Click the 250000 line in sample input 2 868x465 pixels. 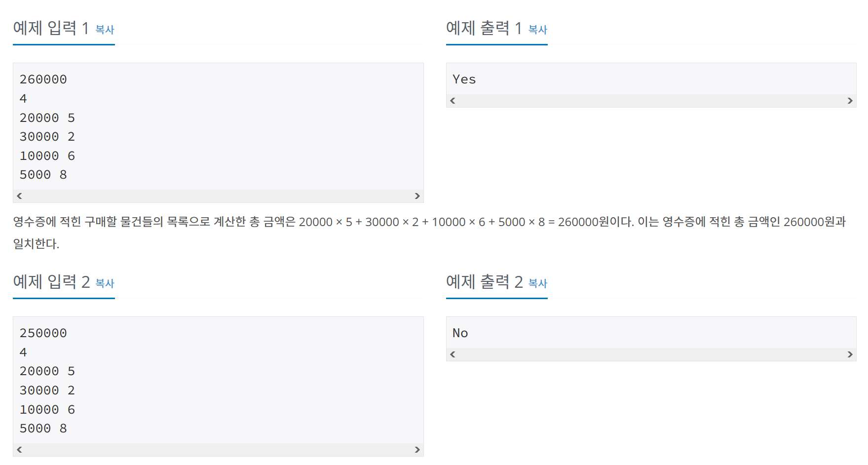43,333
